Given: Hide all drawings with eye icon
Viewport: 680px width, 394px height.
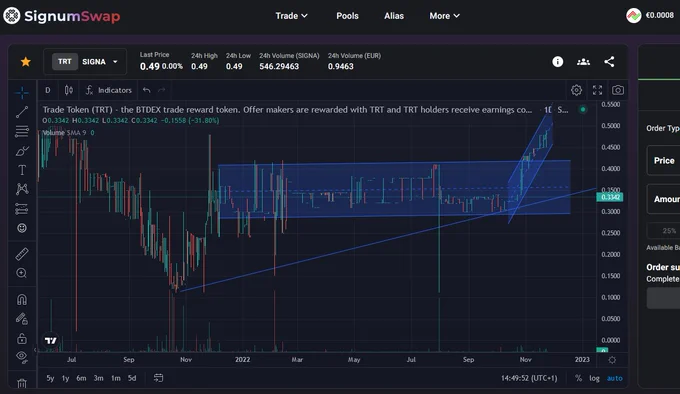Looking at the screenshot, I should coord(22,357).
